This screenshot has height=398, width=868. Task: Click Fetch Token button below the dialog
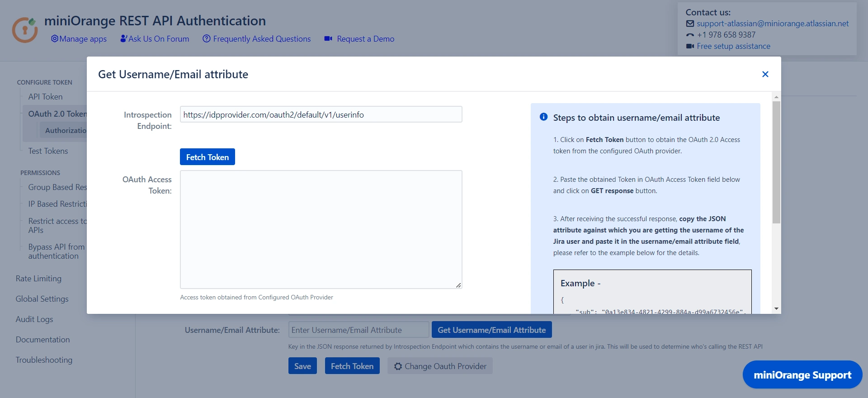tap(352, 366)
